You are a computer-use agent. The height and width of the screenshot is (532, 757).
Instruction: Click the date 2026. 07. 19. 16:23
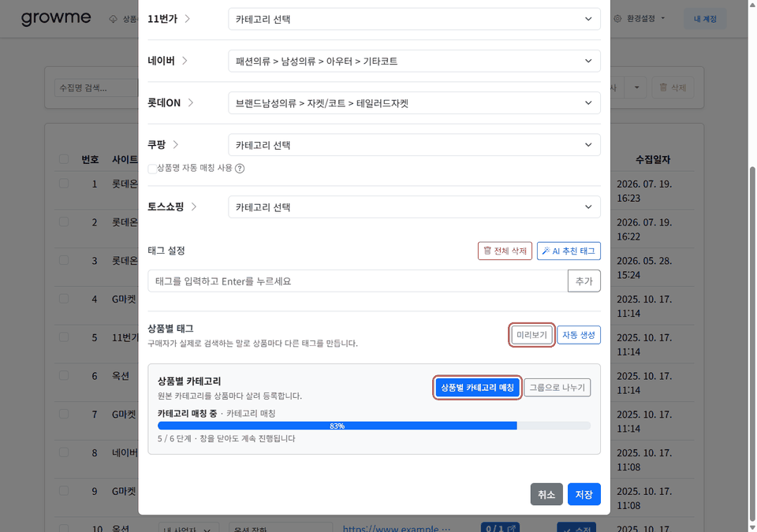[x=644, y=191]
